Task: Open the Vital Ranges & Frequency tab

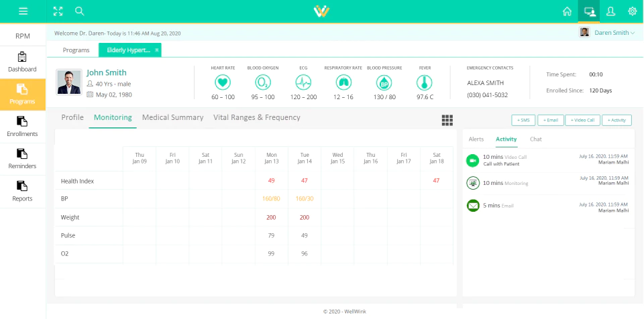Action: click(x=257, y=117)
